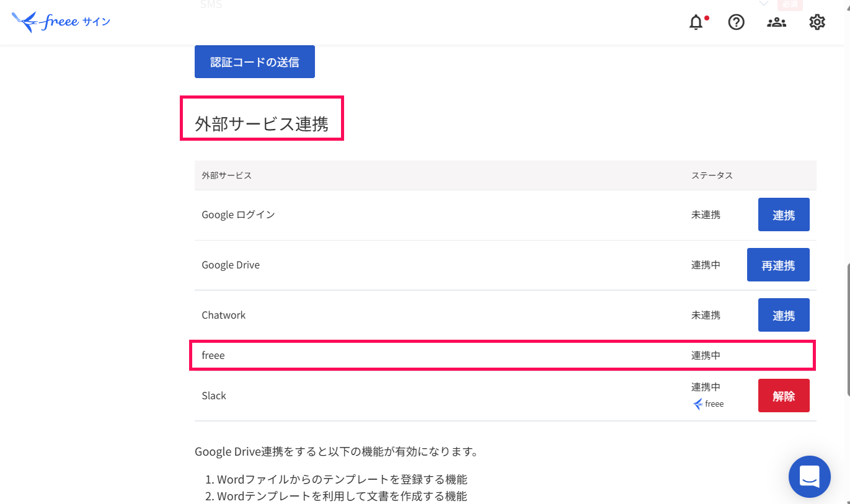This screenshot has height=504, width=850.
Task: Select the Google Drive row label
Action: tap(231, 265)
